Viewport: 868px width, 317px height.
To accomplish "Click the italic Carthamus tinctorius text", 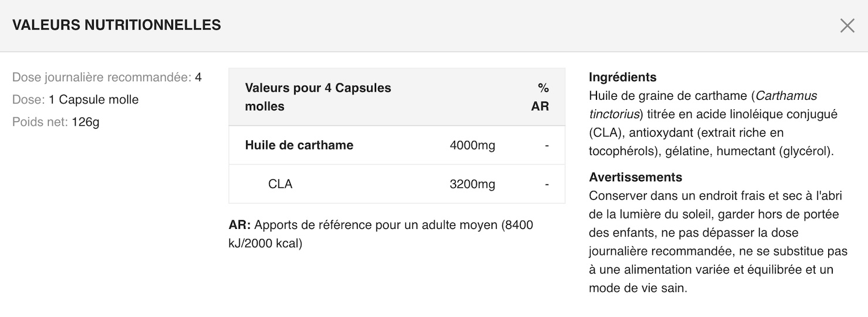I will pyautogui.click(x=786, y=96).
